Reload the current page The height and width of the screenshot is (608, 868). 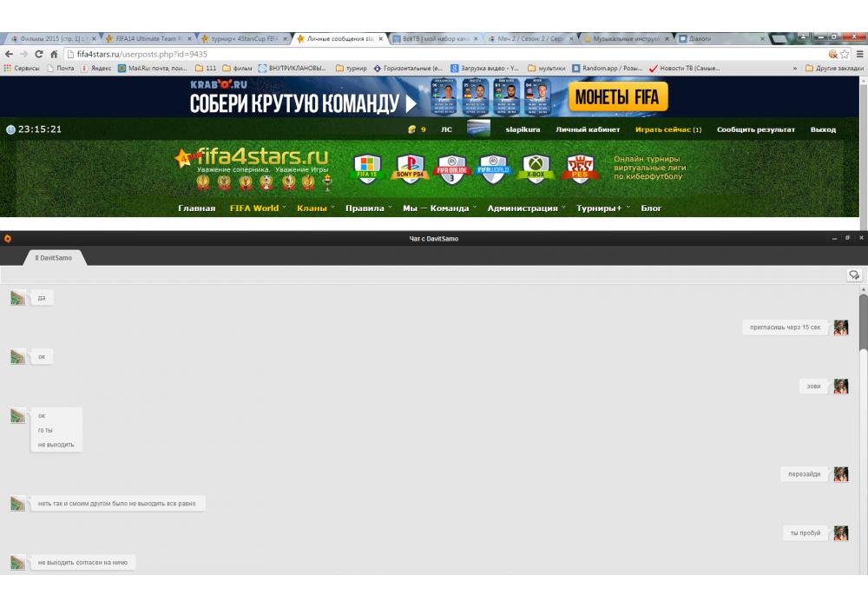coord(39,54)
